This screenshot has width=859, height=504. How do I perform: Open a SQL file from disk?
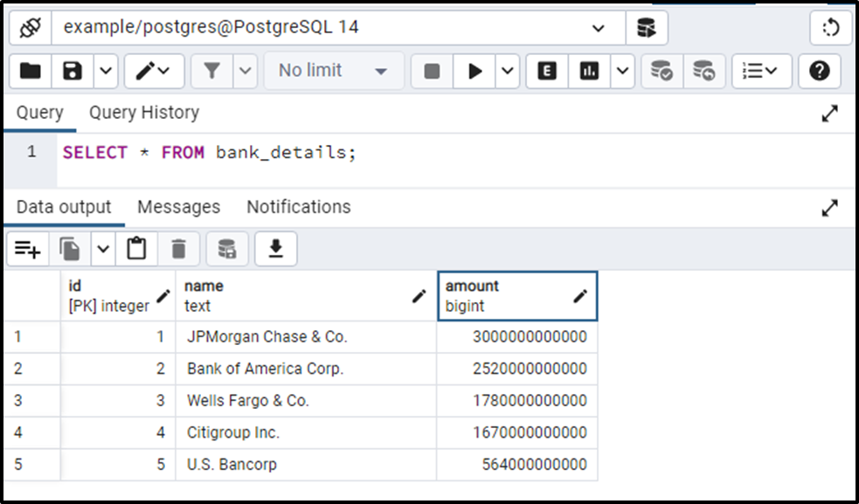point(30,71)
